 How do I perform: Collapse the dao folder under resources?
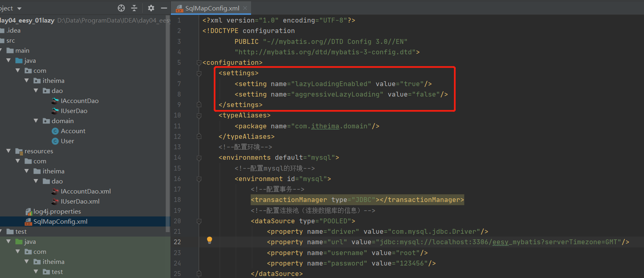pos(36,181)
